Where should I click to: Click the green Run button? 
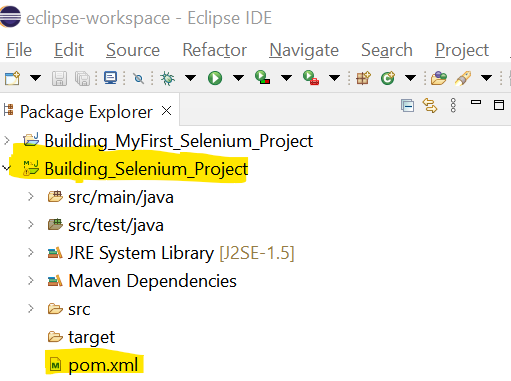click(215, 78)
